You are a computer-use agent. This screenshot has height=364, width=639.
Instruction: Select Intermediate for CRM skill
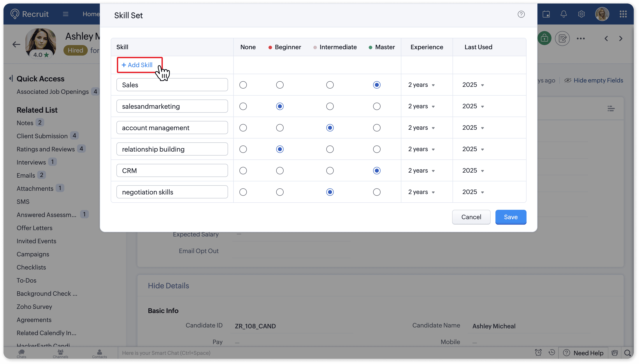click(330, 171)
